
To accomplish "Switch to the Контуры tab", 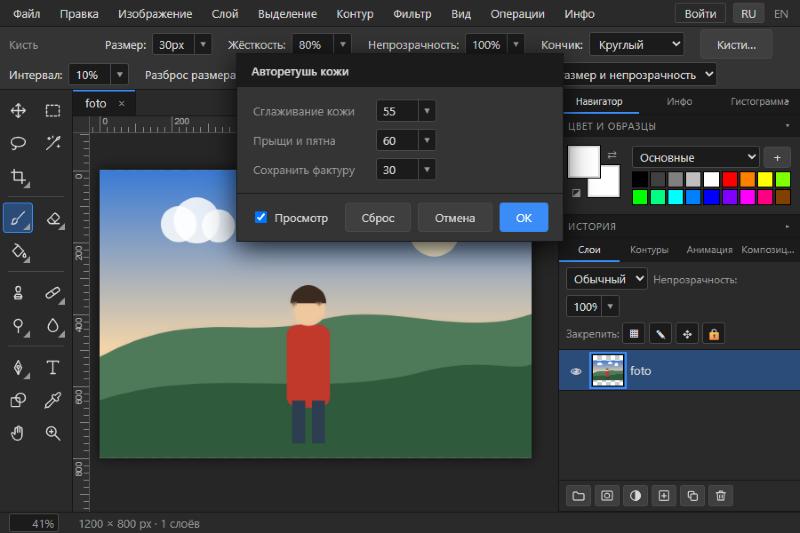I will click(x=649, y=250).
